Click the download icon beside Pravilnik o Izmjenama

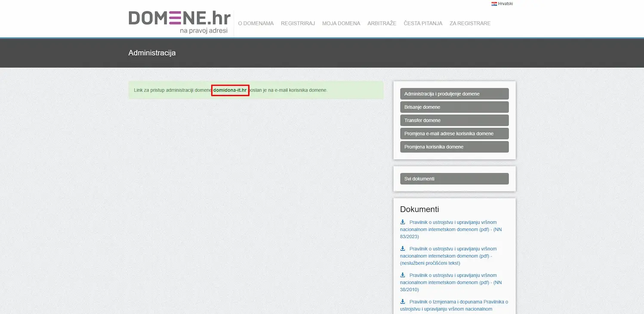tap(403, 302)
